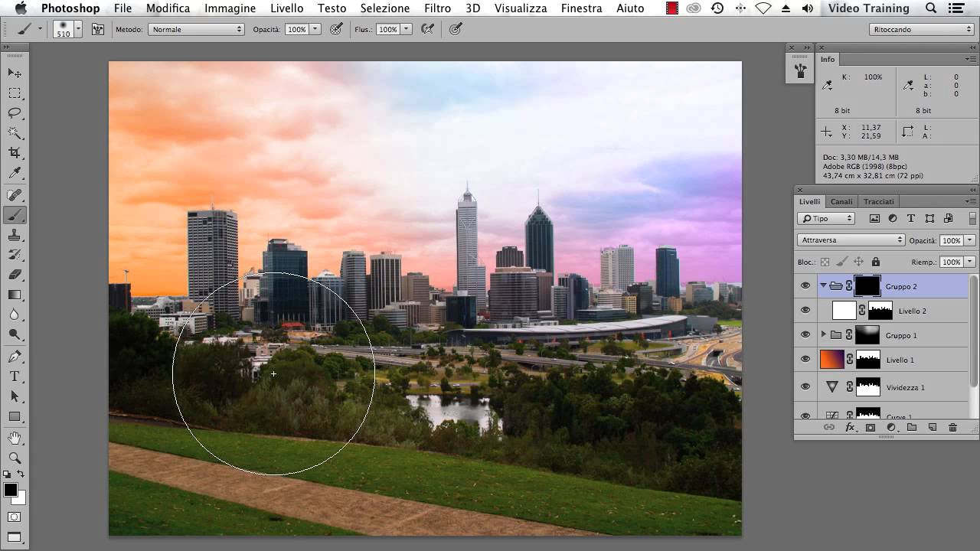Open the layer Opacità dropdown arrow
Screen dimensions: 980x551
tap(970, 240)
